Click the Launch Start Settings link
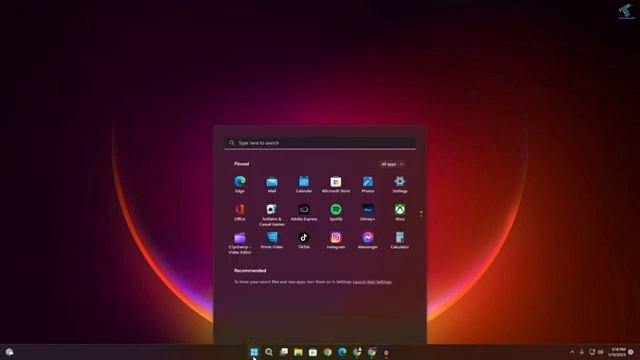 (372, 282)
